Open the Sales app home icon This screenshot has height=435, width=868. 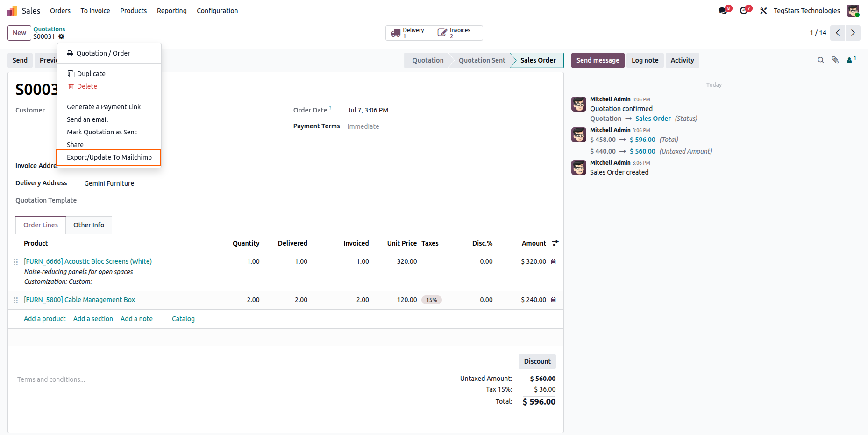[x=12, y=11]
